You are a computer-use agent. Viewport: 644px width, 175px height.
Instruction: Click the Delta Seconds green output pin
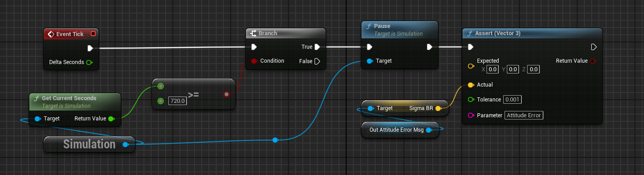click(89, 62)
